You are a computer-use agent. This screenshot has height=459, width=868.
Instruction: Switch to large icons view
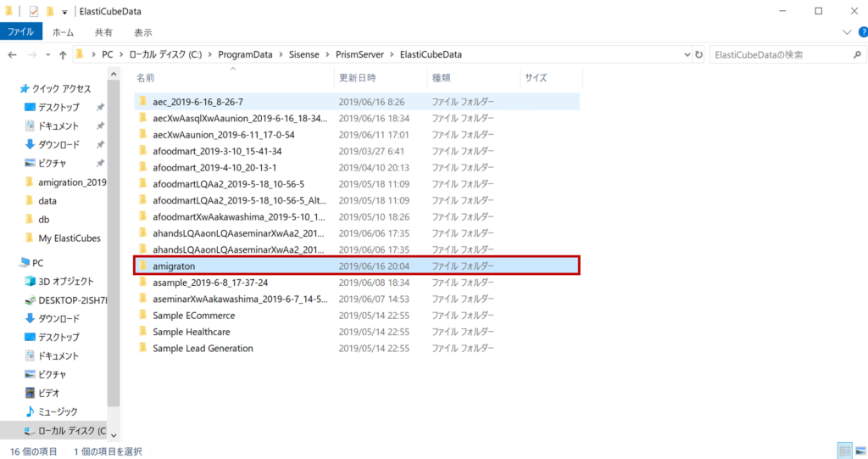tap(860, 451)
